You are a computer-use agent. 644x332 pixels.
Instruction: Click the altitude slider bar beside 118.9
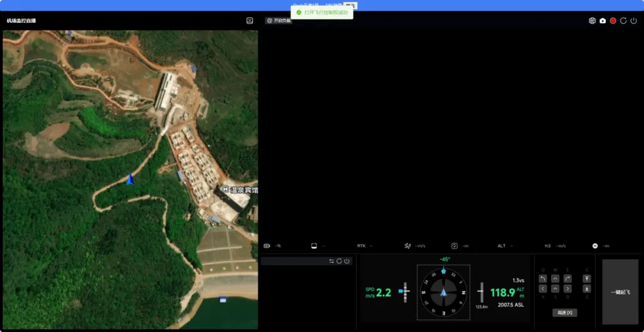click(x=481, y=292)
